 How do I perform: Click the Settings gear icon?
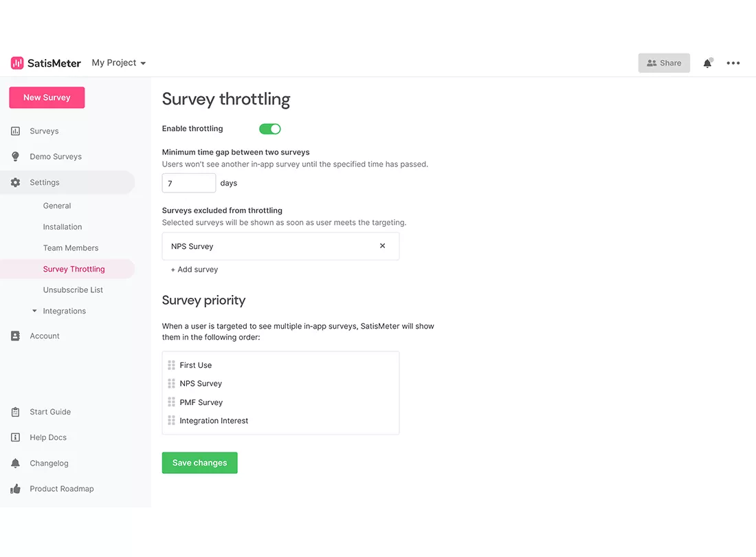[x=15, y=182]
